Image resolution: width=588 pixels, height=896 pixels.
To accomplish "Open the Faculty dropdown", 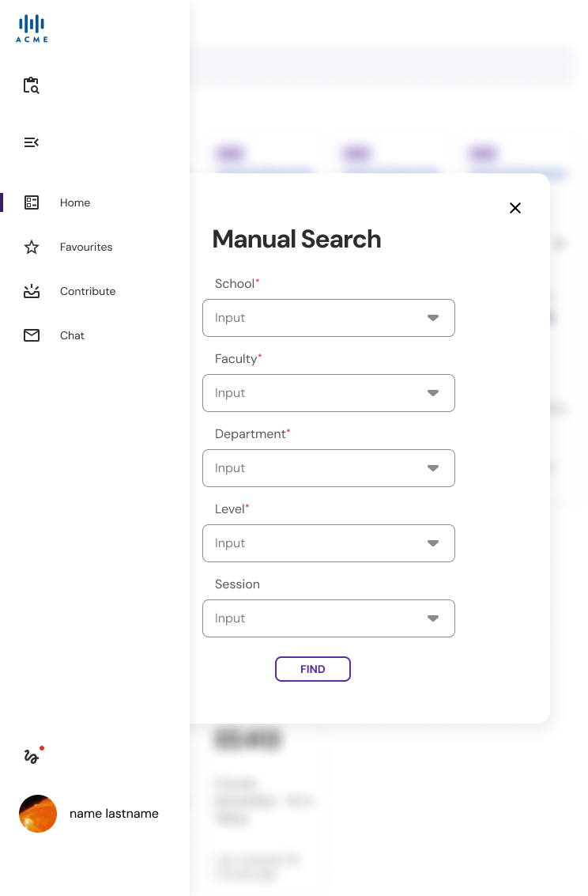I will pyautogui.click(x=329, y=393).
